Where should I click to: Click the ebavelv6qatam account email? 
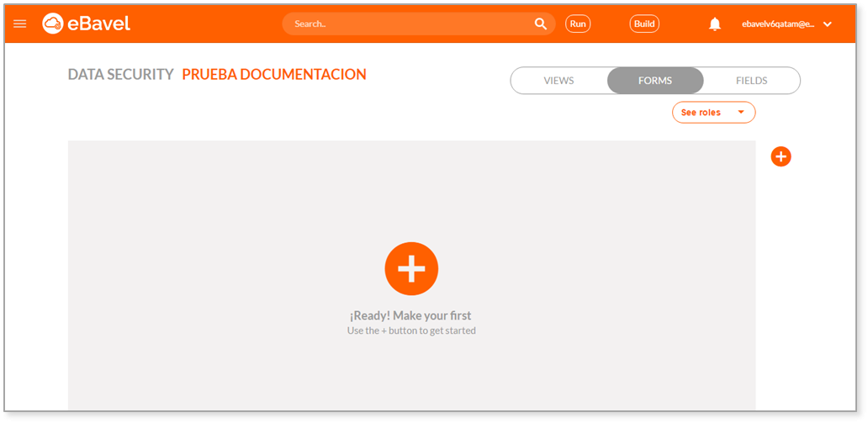[778, 24]
